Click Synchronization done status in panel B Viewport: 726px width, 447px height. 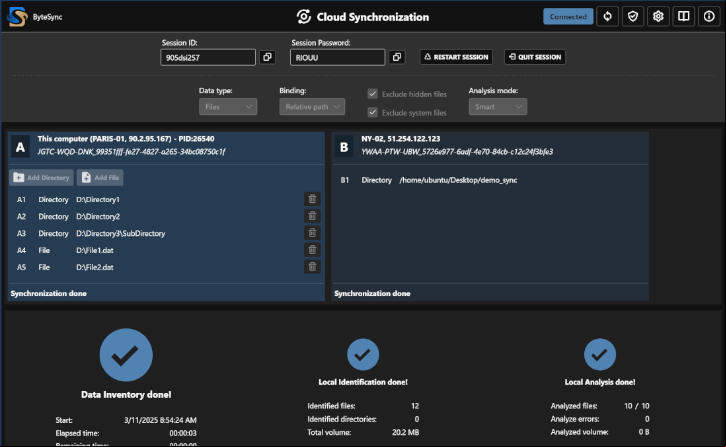(372, 293)
